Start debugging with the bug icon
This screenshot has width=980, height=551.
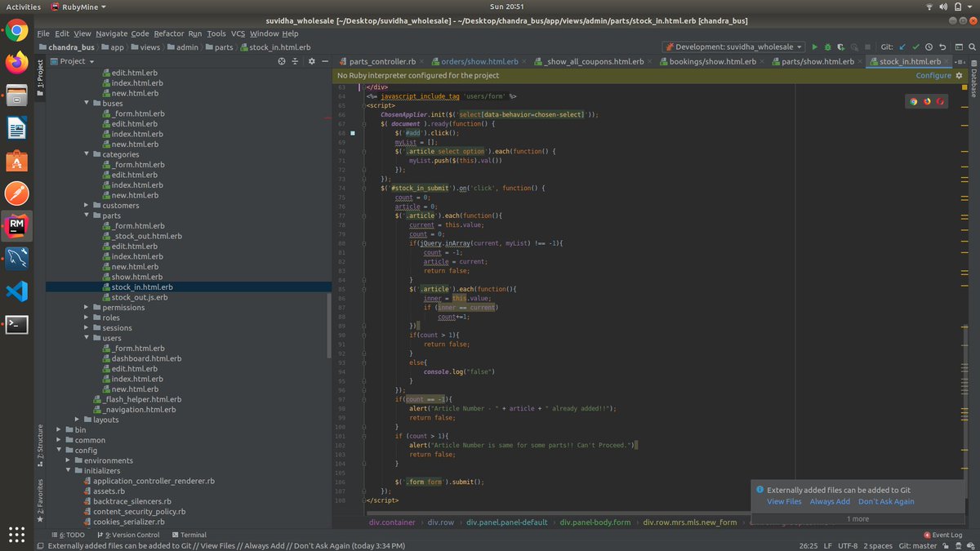[828, 47]
